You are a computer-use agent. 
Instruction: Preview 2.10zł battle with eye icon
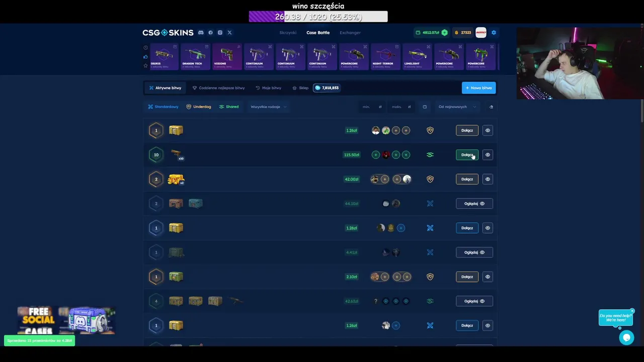click(x=488, y=277)
